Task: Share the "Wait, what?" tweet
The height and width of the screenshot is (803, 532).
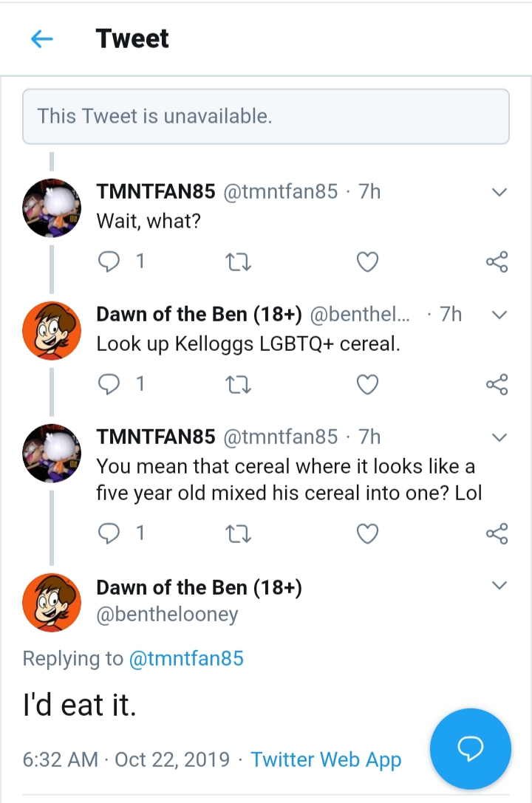Action: point(497,262)
